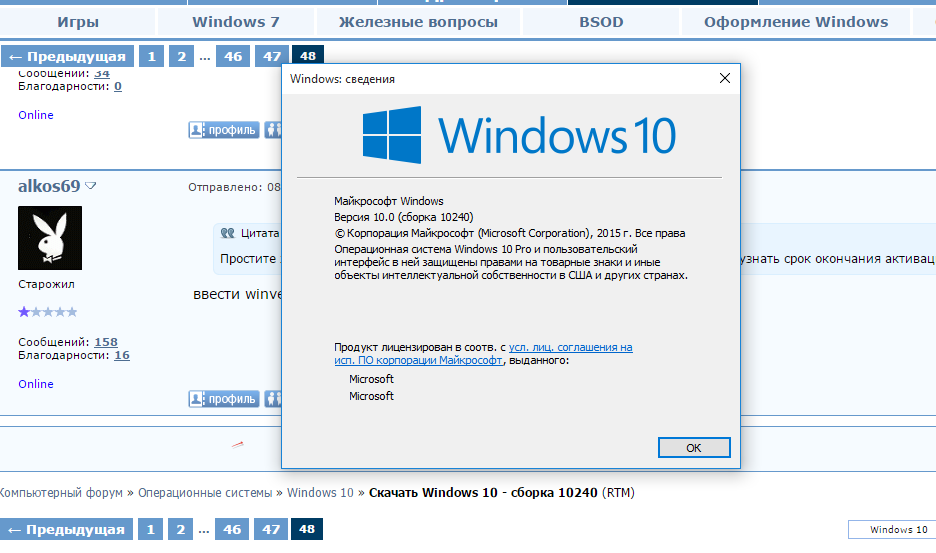Open the Операционные системы breadcrumb link
936x553 pixels.
205,493
